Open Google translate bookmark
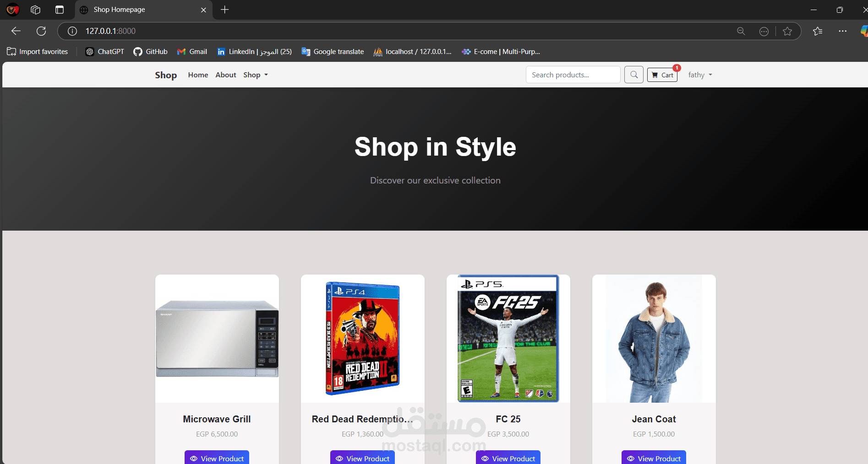The height and width of the screenshot is (464, 868). pyautogui.click(x=333, y=52)
